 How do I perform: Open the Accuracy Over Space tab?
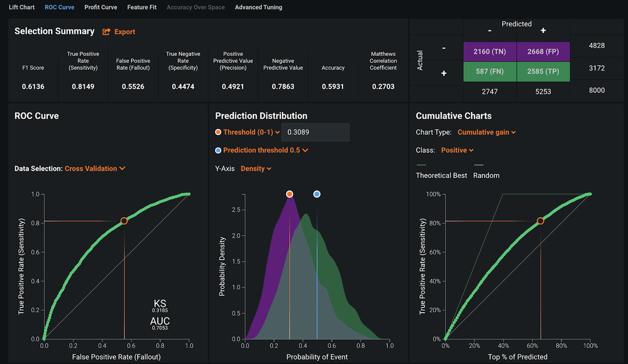[196, 7]
